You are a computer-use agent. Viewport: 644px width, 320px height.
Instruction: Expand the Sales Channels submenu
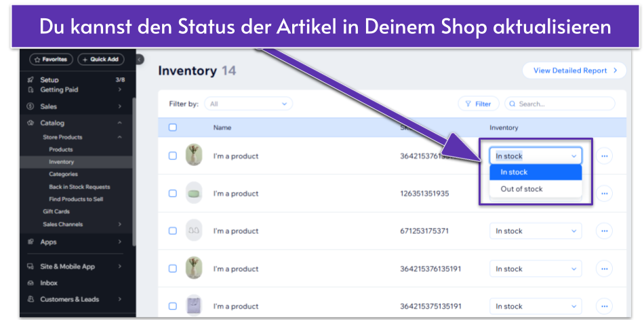click(119, 224)
